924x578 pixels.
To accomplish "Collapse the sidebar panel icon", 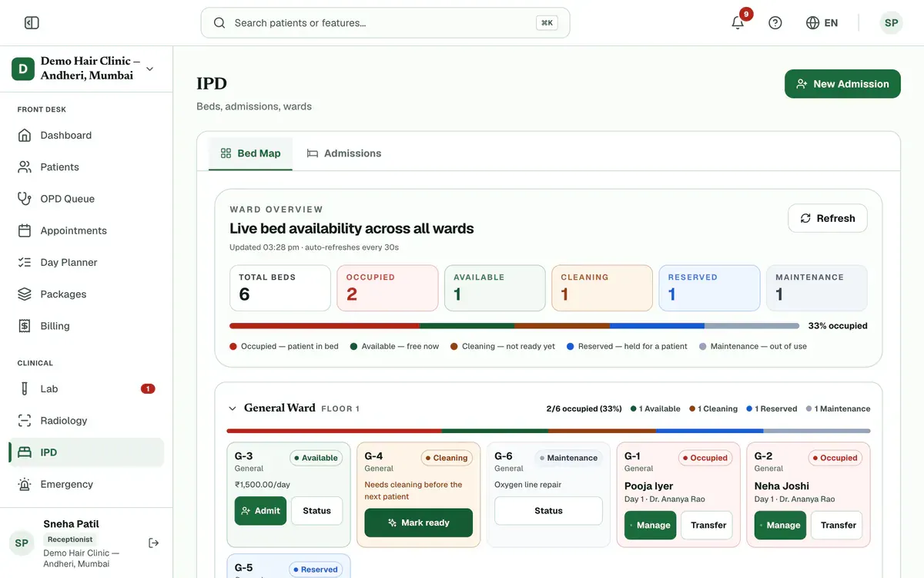I will coord(32,23).
